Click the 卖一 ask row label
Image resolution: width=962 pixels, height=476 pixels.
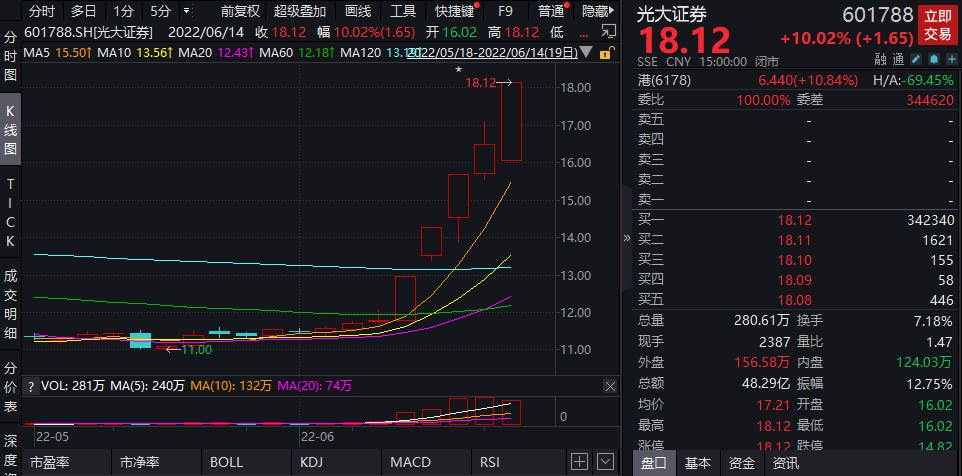[x=651, y=200]
